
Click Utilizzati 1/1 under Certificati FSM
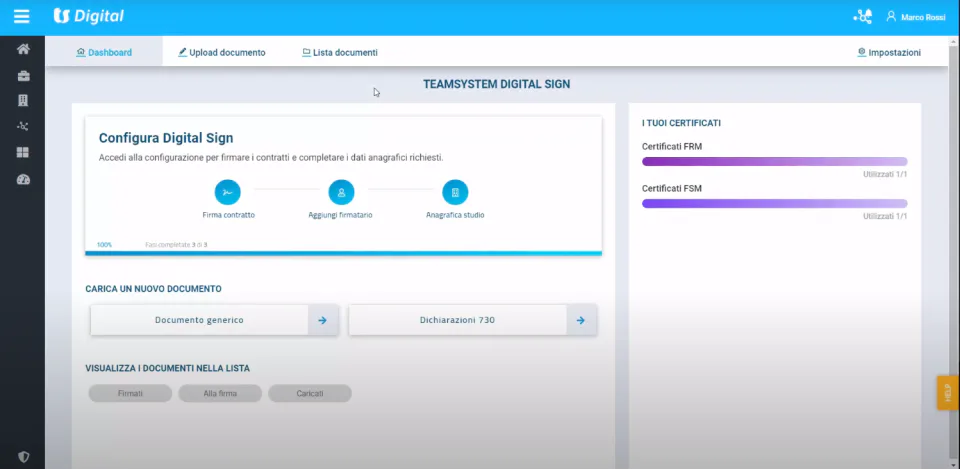tap(885, 216)
